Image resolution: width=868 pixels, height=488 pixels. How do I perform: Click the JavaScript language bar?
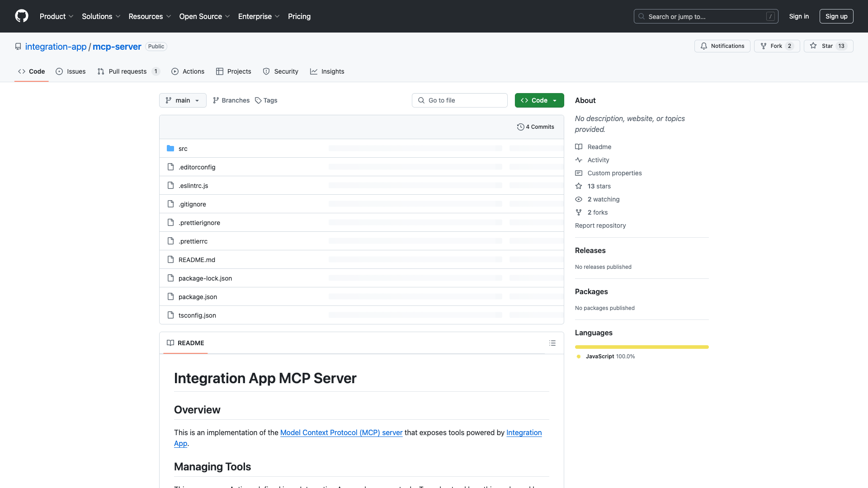[x=642, y=347]
